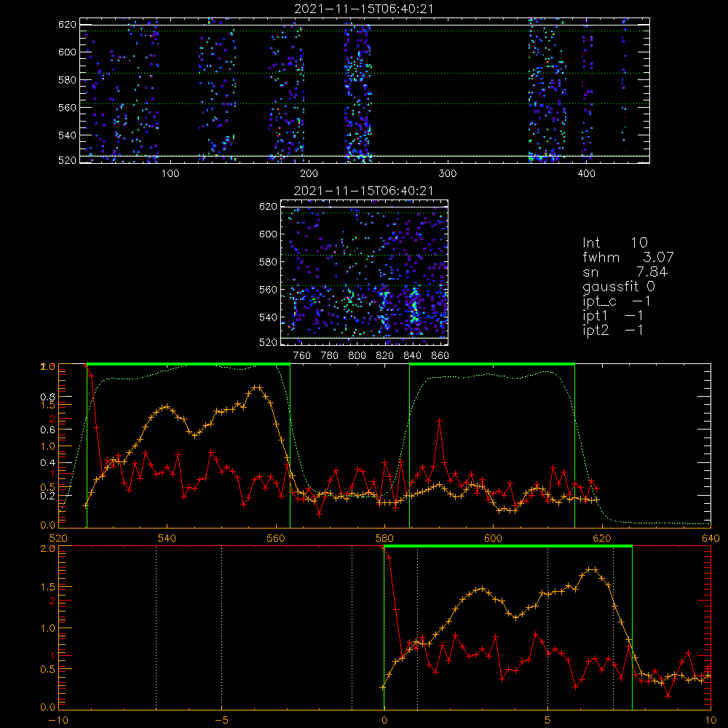Click x-axis tick label 860 on middle plot
728x728 pixels.
[x=440, y=356]
